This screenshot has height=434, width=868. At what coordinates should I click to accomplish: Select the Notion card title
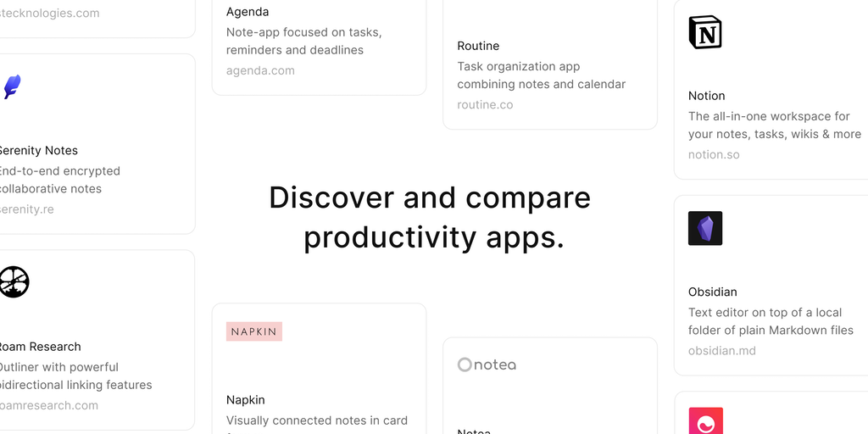point(707,96)
